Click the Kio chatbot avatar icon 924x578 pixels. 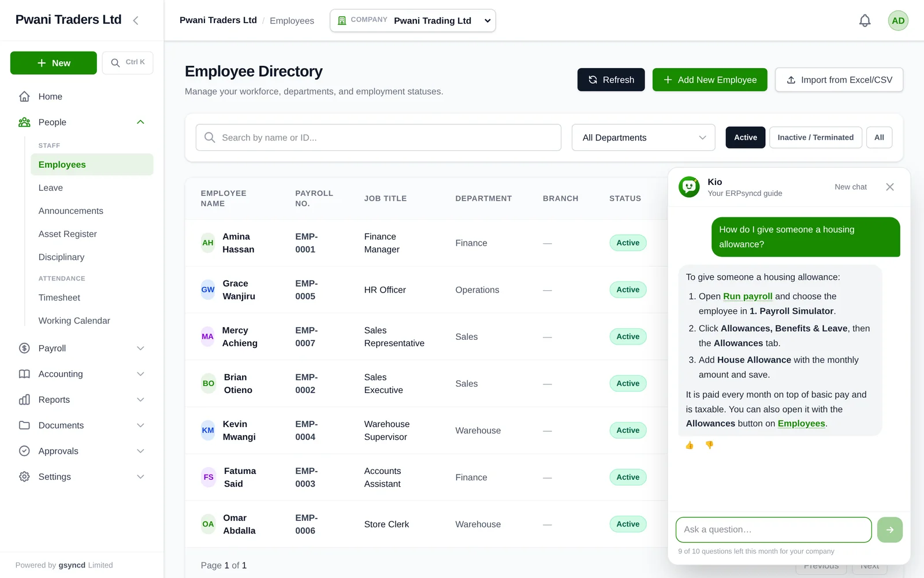point(689,187)
